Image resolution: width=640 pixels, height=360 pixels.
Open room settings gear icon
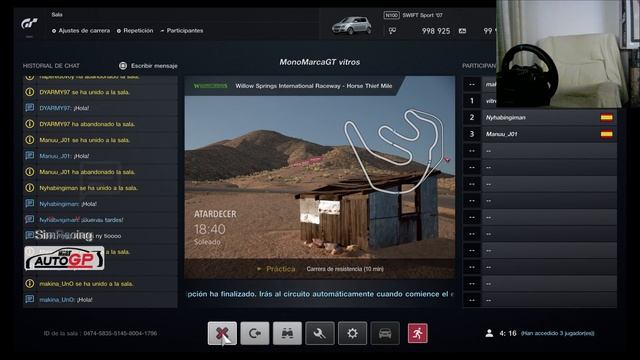[x=352, y=333]
